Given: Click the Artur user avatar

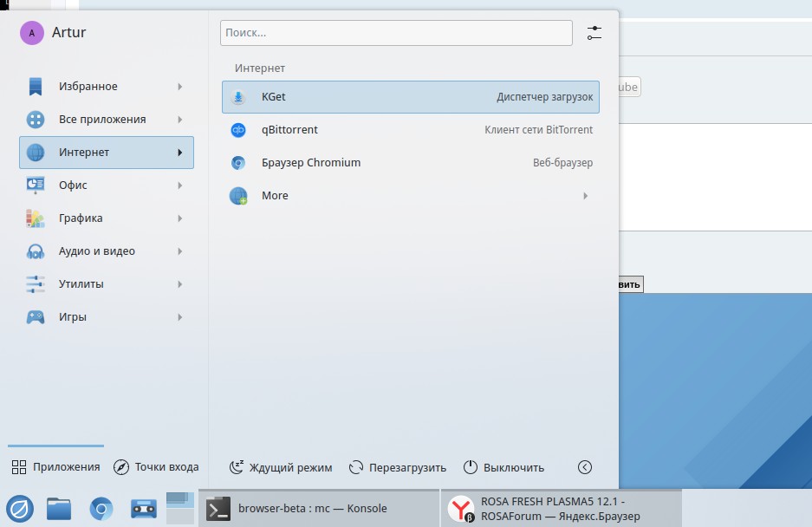Looking at the screenshot, I should click(x=31, y=33).
